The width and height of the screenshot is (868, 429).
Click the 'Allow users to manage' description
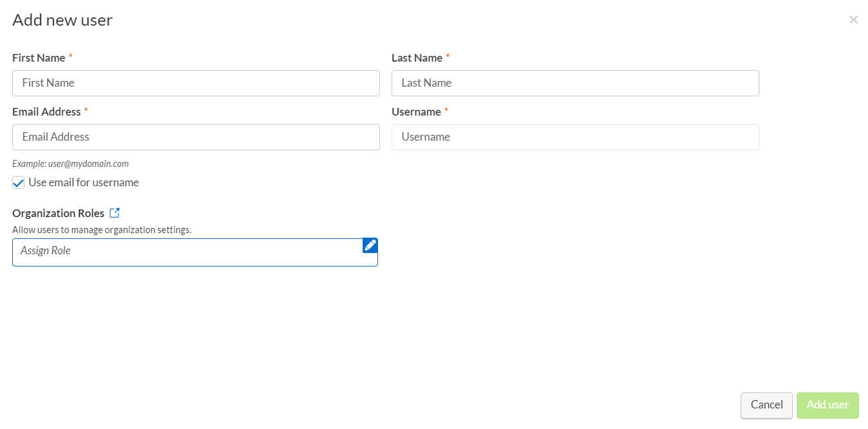(102, 230)
